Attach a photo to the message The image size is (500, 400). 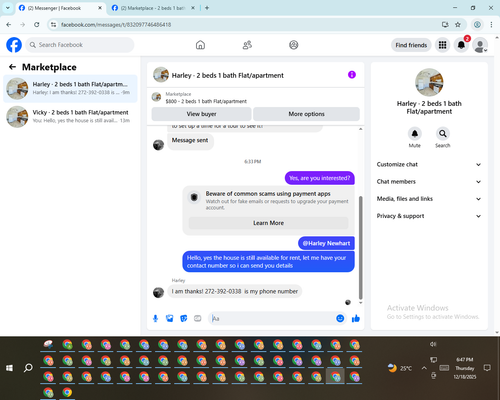pos(170,319)
